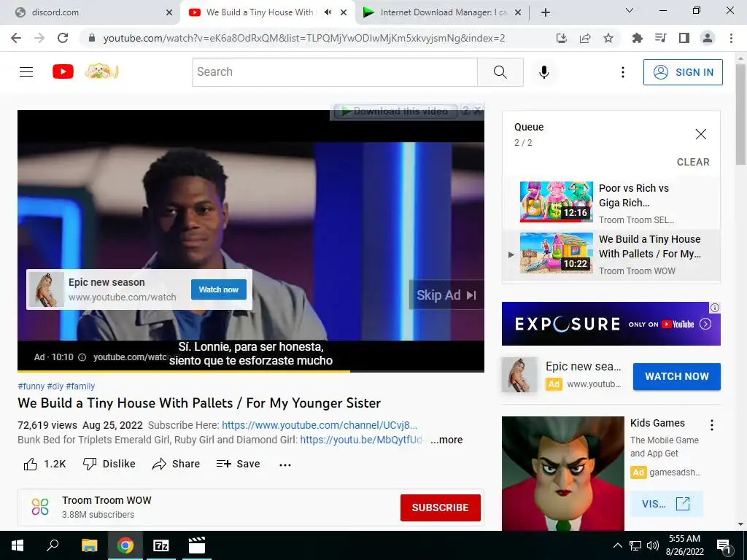Start voice search with the microphone icon

click(544, 72)
